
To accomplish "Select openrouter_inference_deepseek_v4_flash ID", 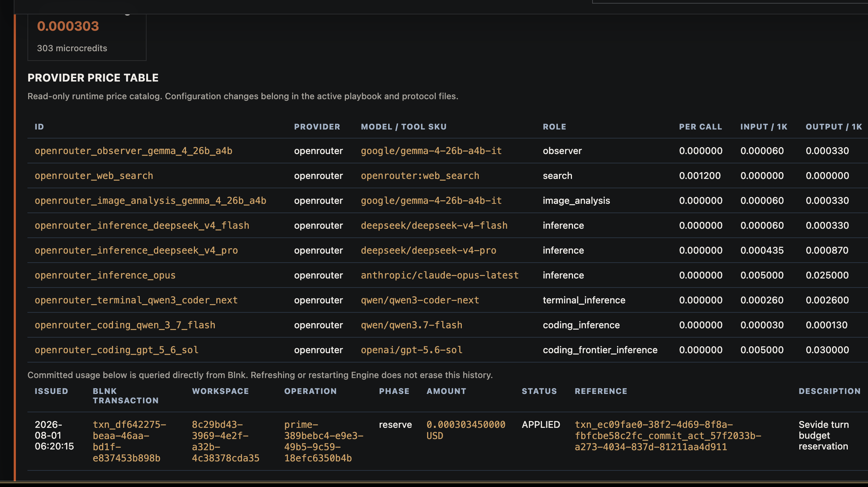I will (x=142, y=225).
